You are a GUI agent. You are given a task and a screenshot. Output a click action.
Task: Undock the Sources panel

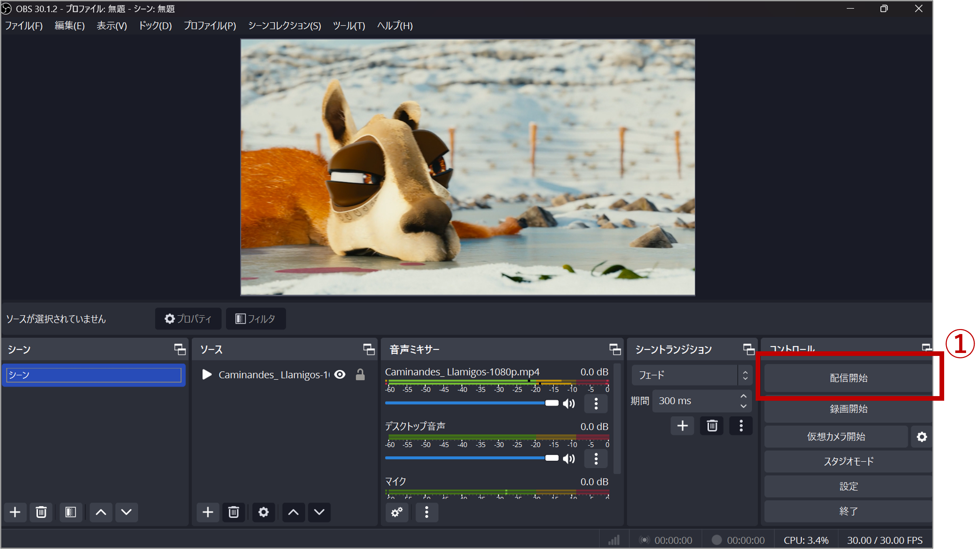[369, 349]
